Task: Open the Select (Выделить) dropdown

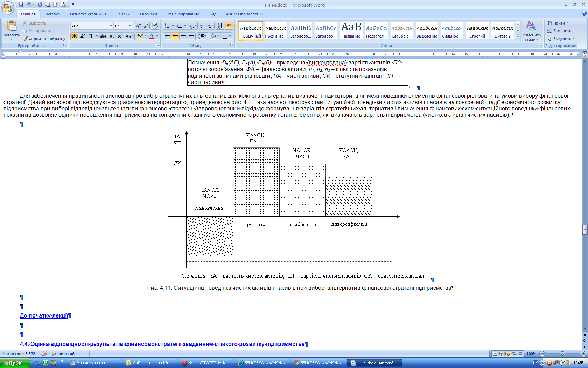Action: click(x=561, y=39)
